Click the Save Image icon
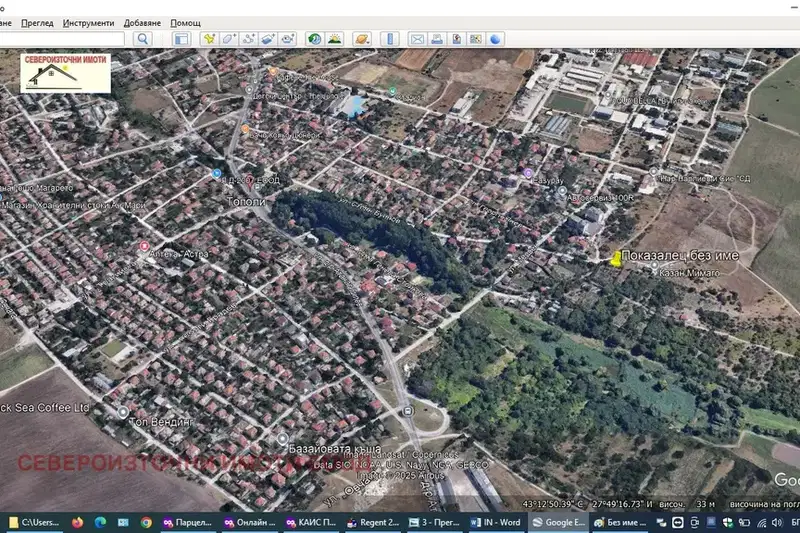The height and width of the screenshot is (533, 800). (x=457, y=39)
